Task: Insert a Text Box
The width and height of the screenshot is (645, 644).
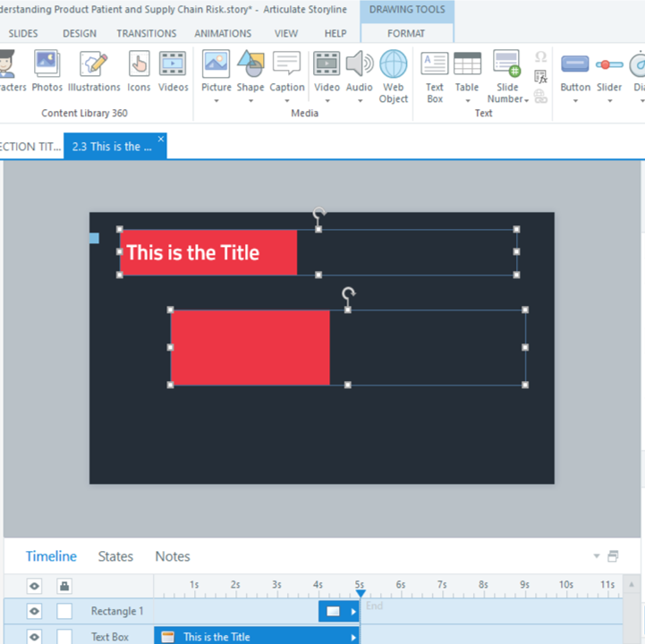Action: [435, 77]
